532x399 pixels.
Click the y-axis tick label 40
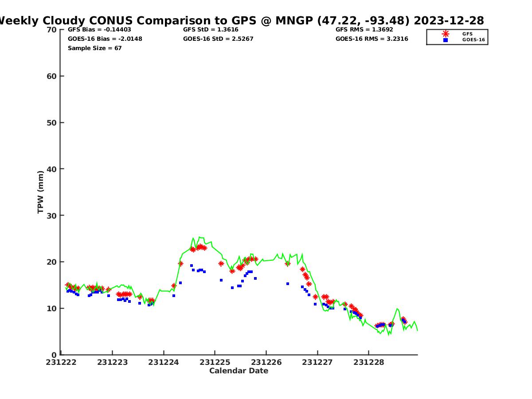(x=52, y=169)
